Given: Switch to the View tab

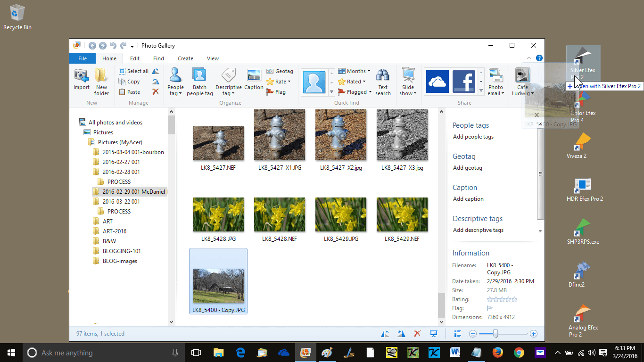Looking at the screenshot, I should pyautogui.click(x=213, y=58).
